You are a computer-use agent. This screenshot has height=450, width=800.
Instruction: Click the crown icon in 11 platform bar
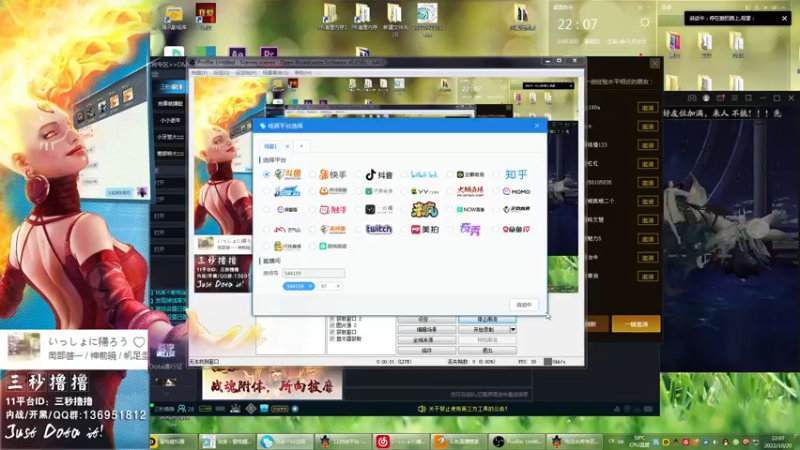[235, 408]
